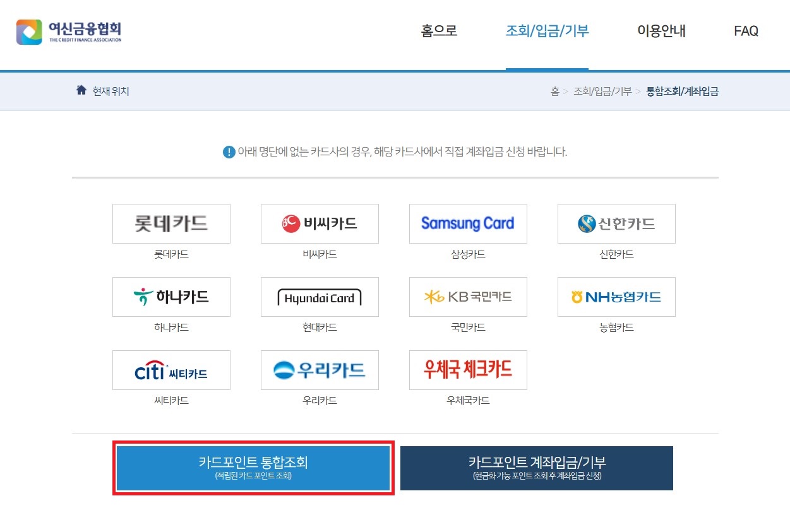790x532 pixels.
Task: Click the 우체국카드 caption text
Action: click(x=468, y=401)
